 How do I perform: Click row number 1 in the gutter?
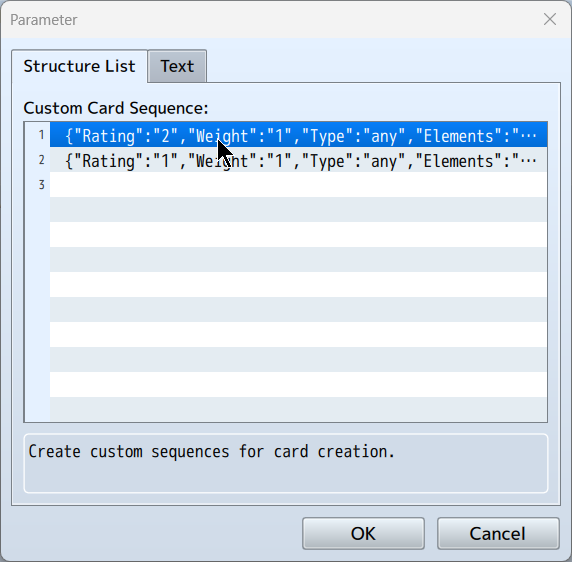(x=41, y=135)
